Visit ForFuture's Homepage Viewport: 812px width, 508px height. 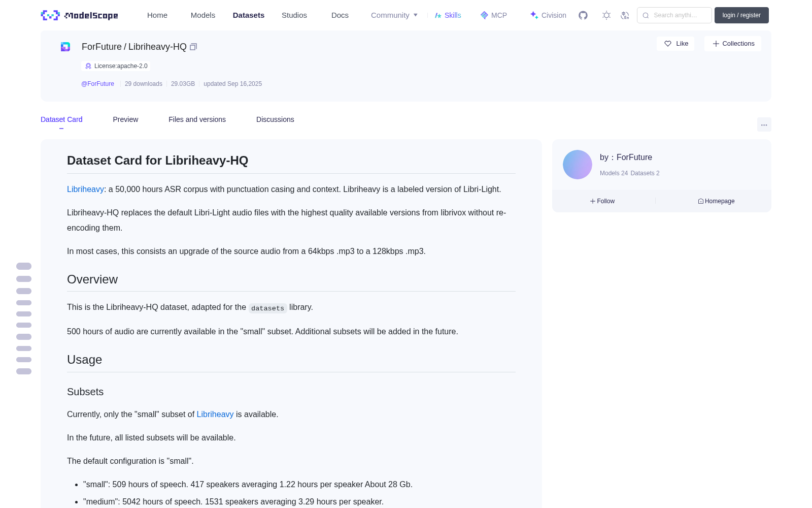[716, 201]
